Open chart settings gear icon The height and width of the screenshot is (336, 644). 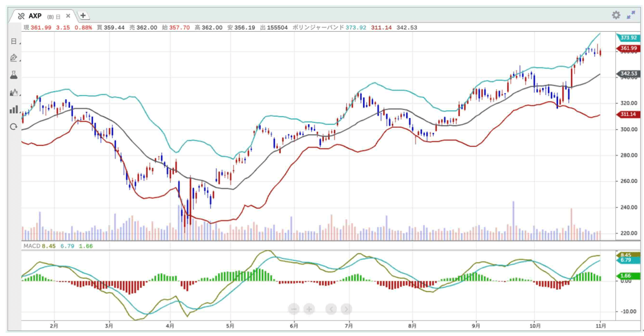(616, 15)
